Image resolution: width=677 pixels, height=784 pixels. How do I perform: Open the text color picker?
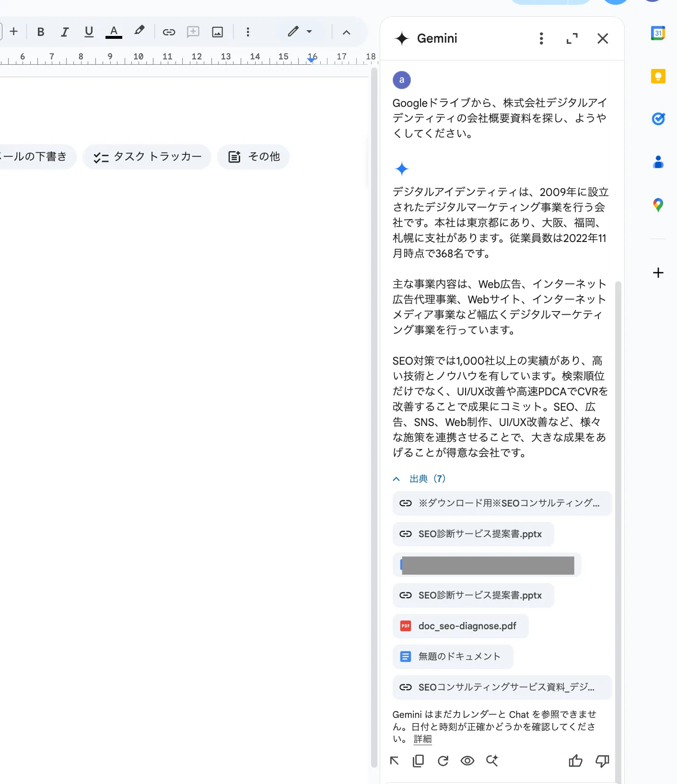point(114,32)
